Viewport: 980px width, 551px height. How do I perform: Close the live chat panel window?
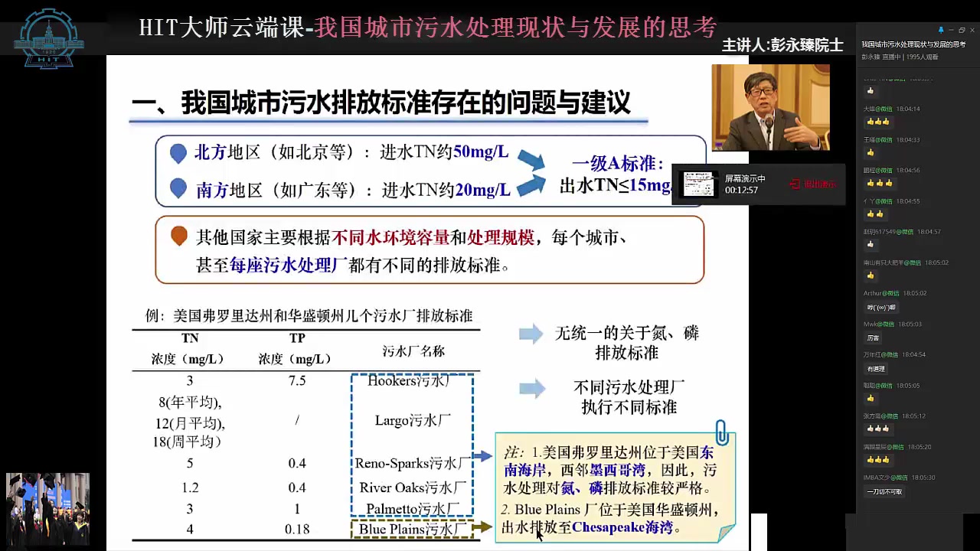click(972, 31)
